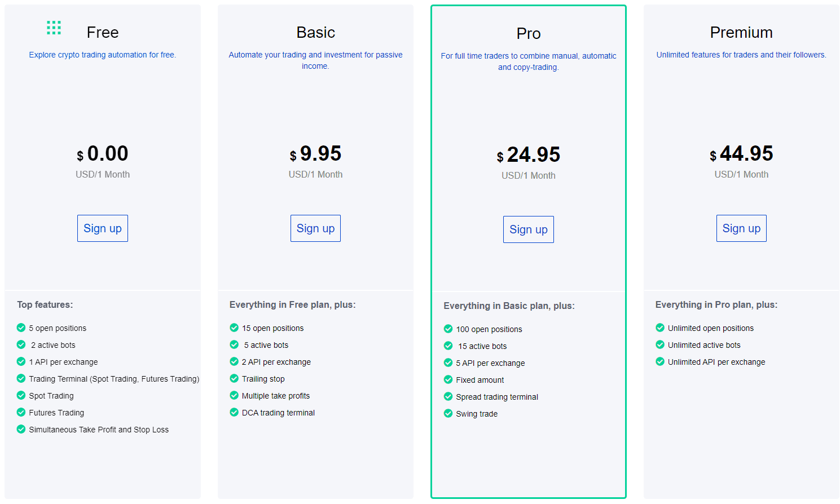Screen dimensions: 840x504
Task: Click the Premium plan title
Action: pyautogui.click(x=741, y=33)
